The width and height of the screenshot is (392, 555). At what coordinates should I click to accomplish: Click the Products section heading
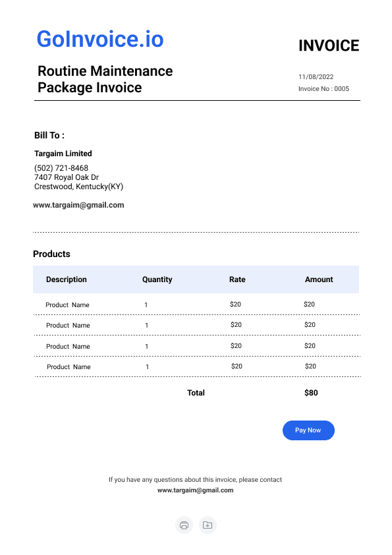(51, 254)
